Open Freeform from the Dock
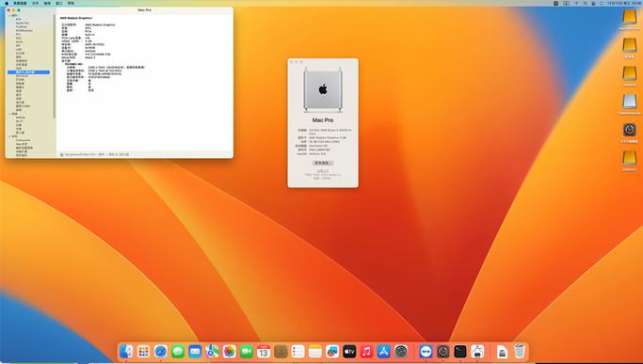643x364 pixels. coord(332,351)
